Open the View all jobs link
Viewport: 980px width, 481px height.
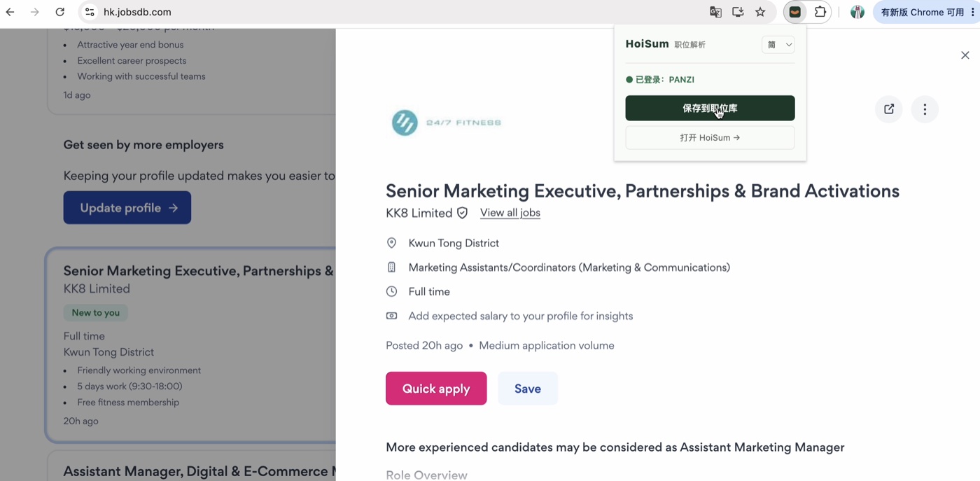pos(510,213)
